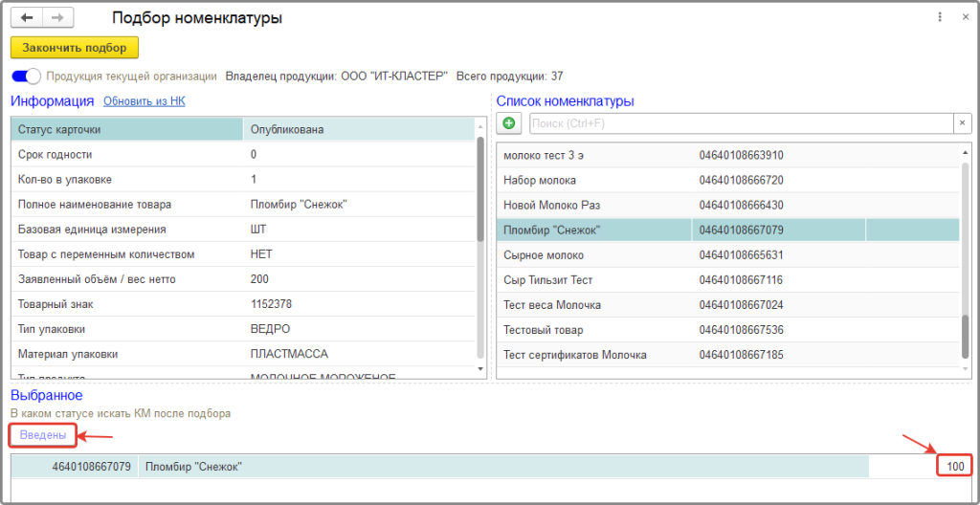Click into the Поиск (Ctrl+F) search field

(x=742, y=123)
